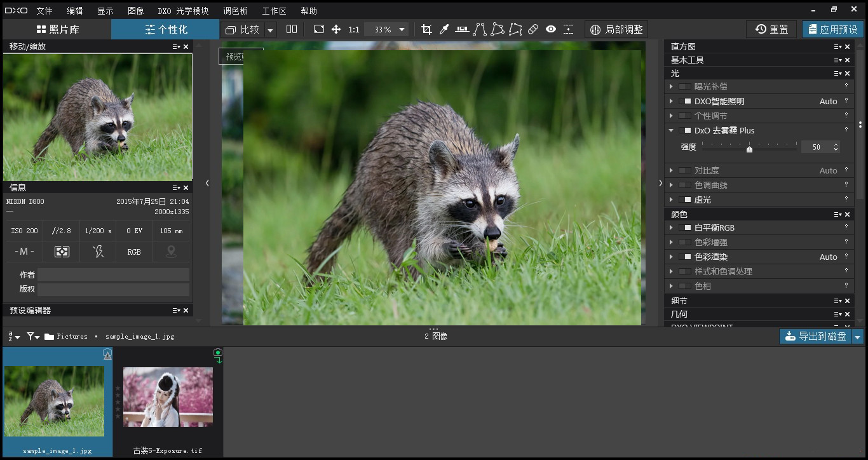
Task: Click the pan/move hand tool
Action: 336,29
